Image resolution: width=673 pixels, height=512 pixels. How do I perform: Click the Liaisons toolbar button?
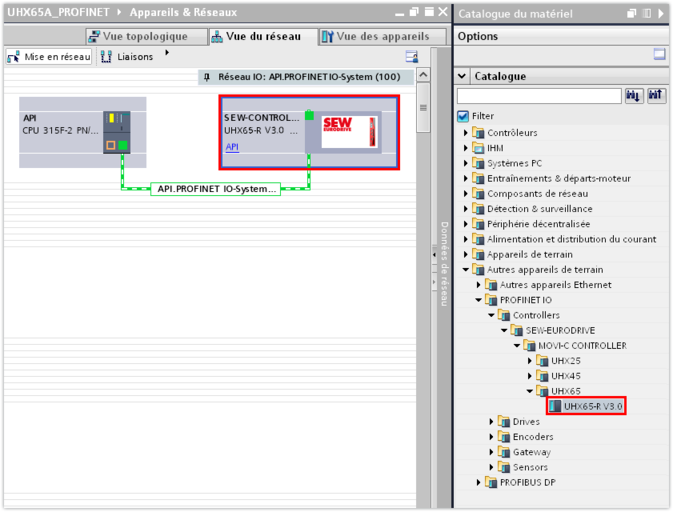(x=126, y=57)
